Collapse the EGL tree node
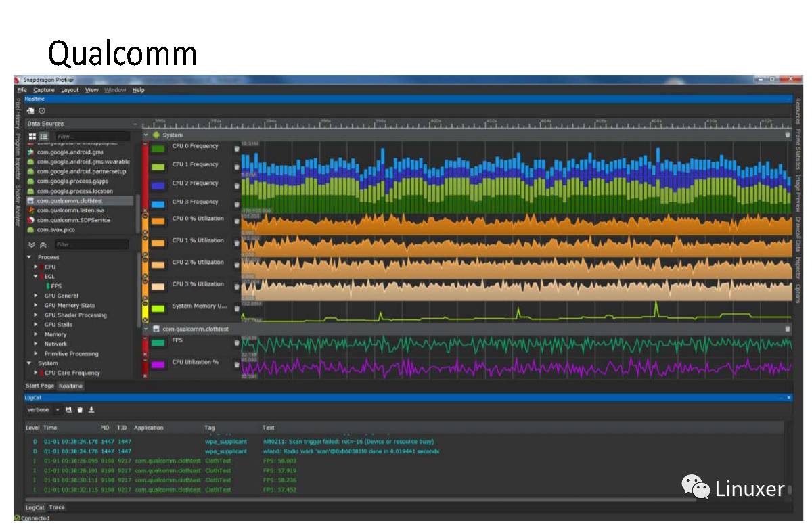The image size is (812, 523). click(36, 277)
